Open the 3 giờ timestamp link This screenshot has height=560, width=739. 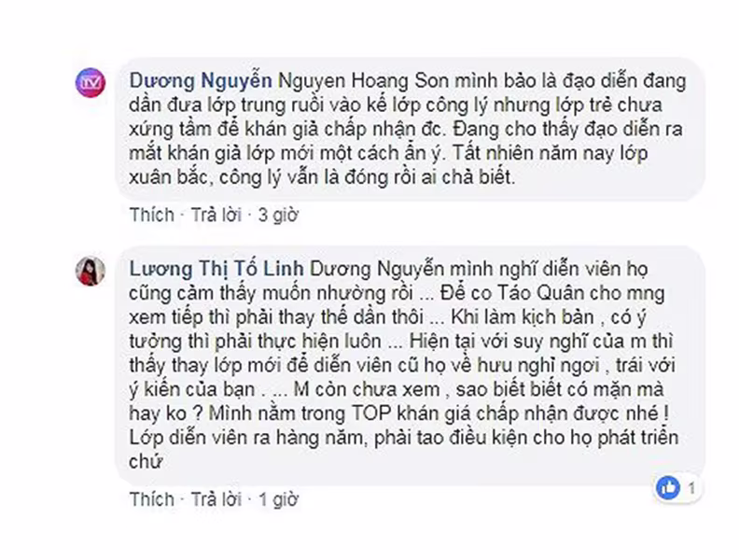pos(279,216)
